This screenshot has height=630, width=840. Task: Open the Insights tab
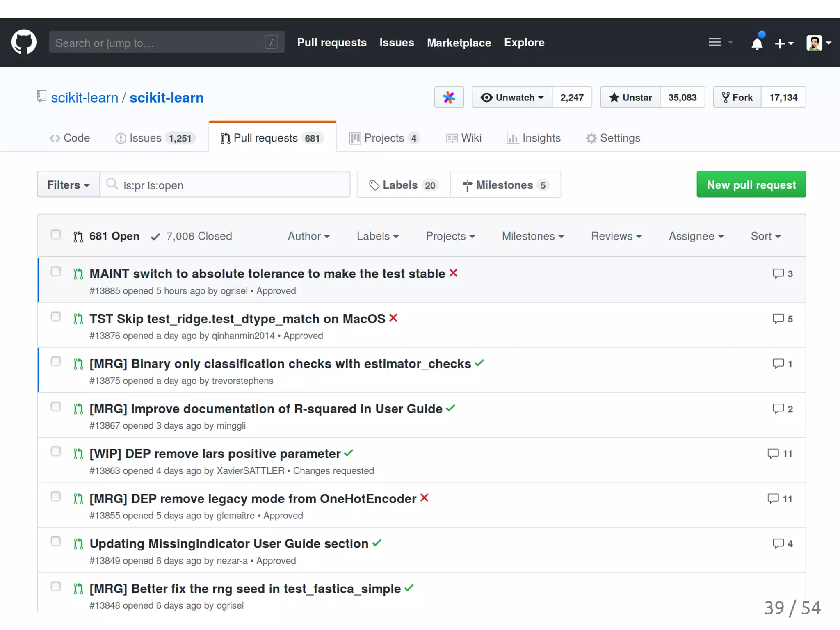pos(534,138)
